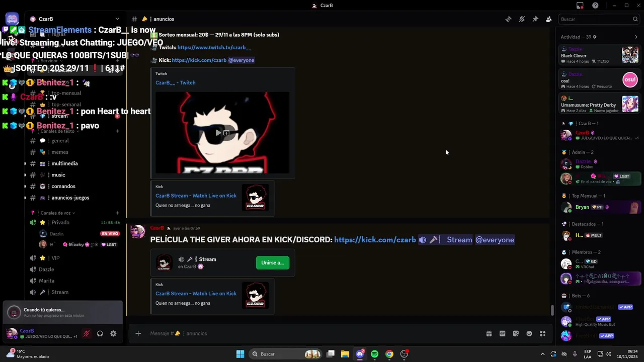The width and height of the screenshot is (644, 362).
Task: Open the Cuando tú quieras quest card
Action: [63, 312]
